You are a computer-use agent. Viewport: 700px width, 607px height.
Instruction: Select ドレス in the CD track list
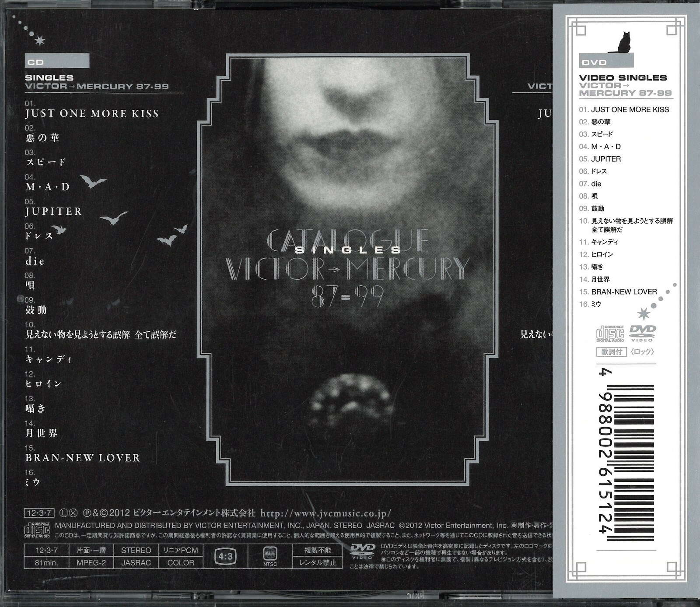(x=39, y=236)
